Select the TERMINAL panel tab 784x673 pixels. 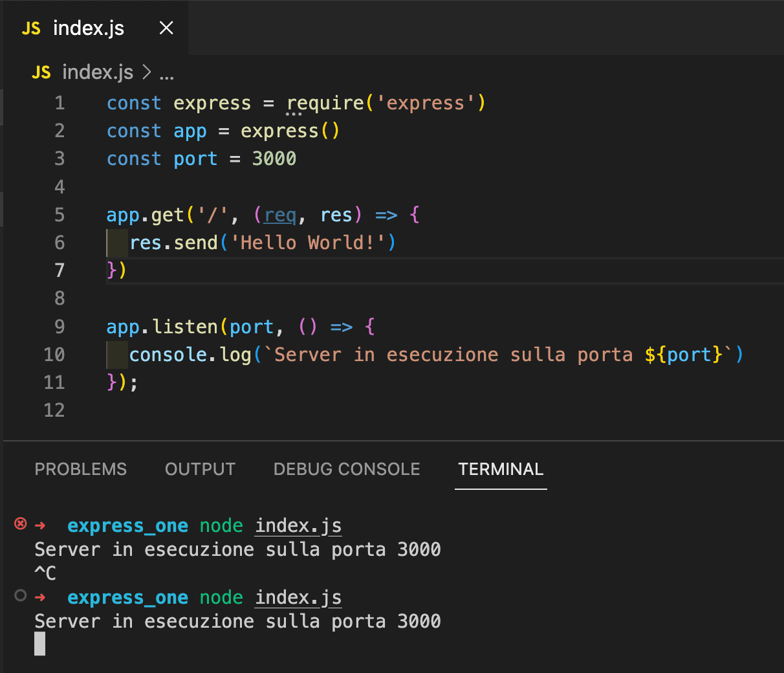tap(501, 469)
